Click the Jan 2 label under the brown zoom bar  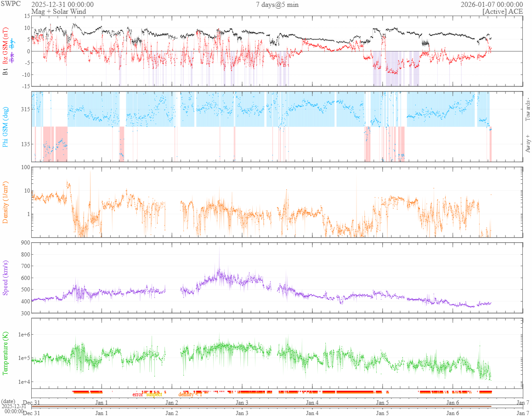point(172,413)
